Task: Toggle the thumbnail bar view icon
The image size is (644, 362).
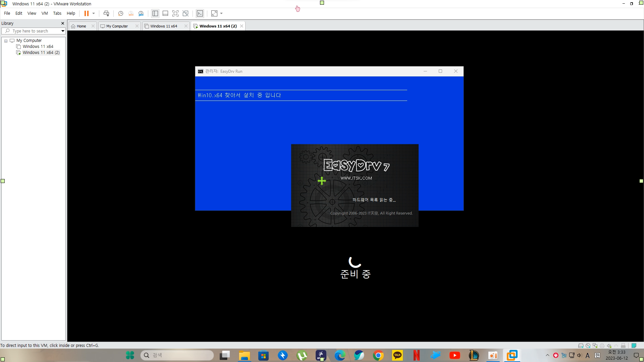Action: click(x=165, y=13)
